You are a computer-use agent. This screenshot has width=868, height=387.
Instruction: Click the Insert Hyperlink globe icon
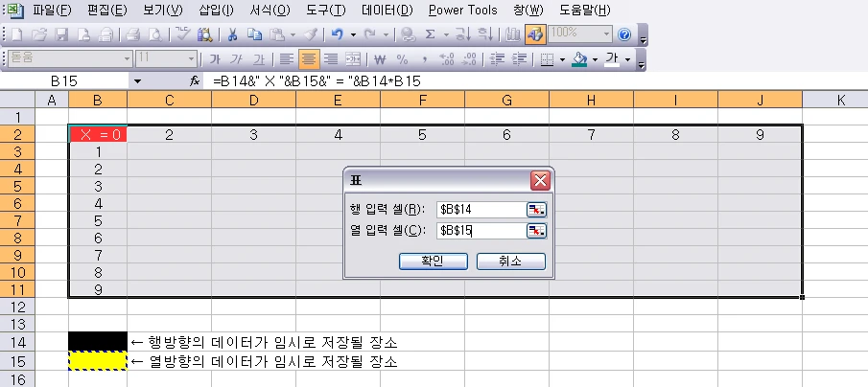point(408,34)
